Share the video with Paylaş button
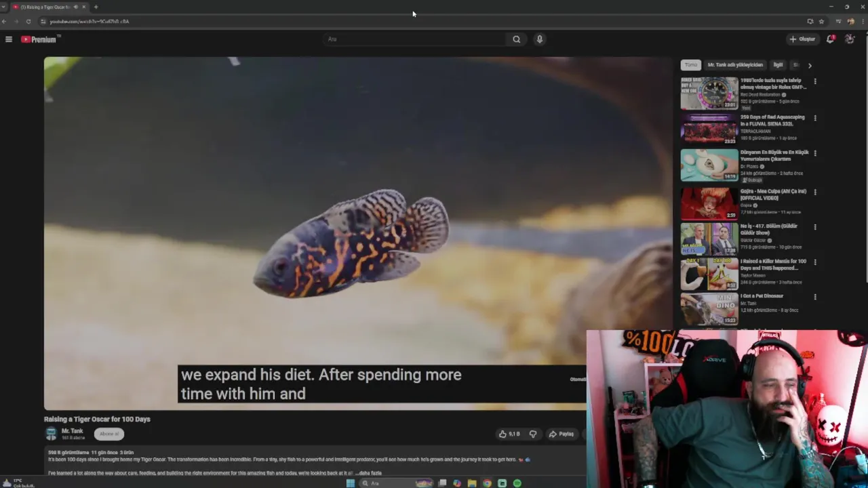Viewport: 868px width, 488px height. [561, 434]
